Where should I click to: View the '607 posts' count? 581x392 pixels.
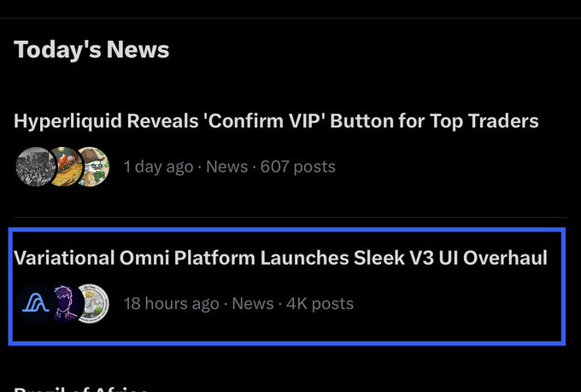[298, 167]
